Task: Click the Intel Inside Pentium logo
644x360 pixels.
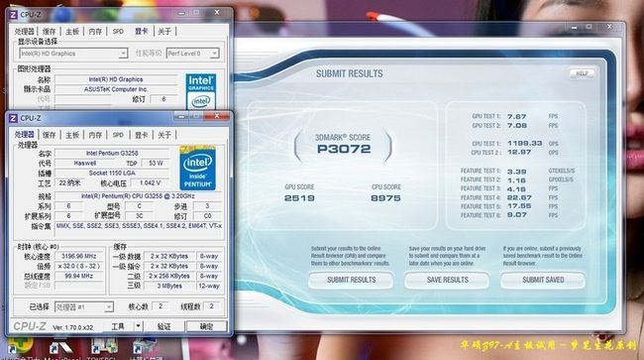Action: click(x=197, y=168)
